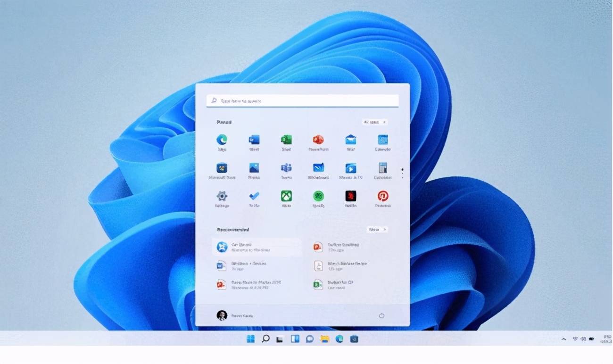
Task: Open the Whiteboard app icon
Action: point(318,168)
